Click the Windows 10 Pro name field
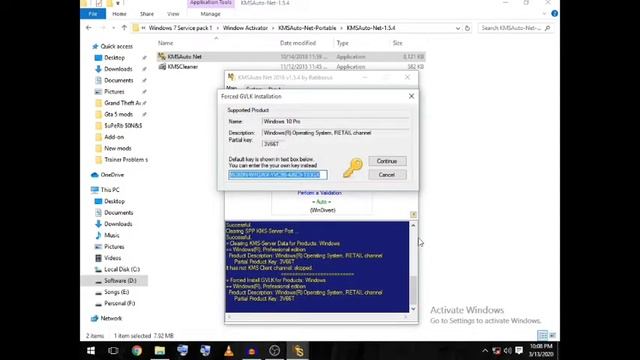 click(x=335, y=121)
